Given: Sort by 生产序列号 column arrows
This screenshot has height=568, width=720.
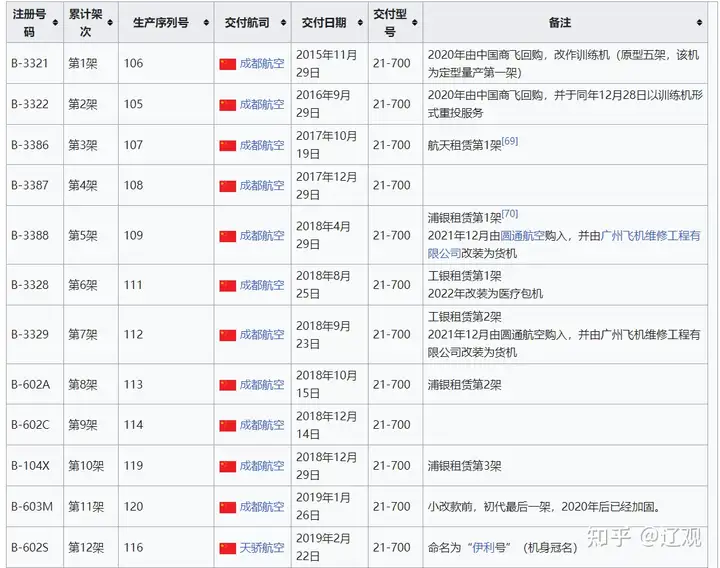Looking at the screenshot, I should tap(206, 22).
